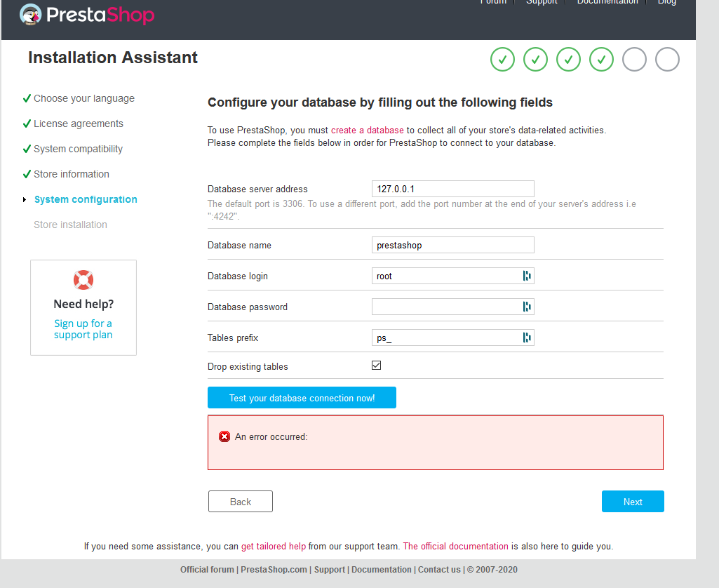Screen dimensions: 719x588
Task: Click the red error icon in message box
Action: tap(224, 436)
